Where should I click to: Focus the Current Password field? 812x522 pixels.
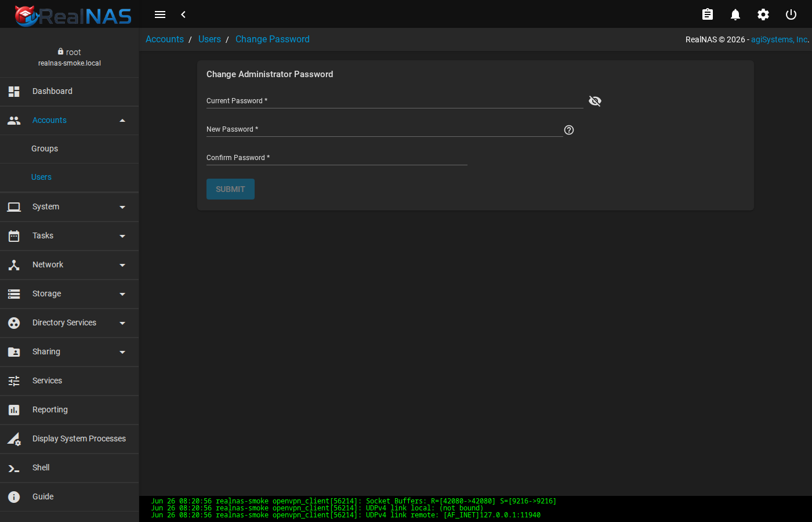click(395, 101)
